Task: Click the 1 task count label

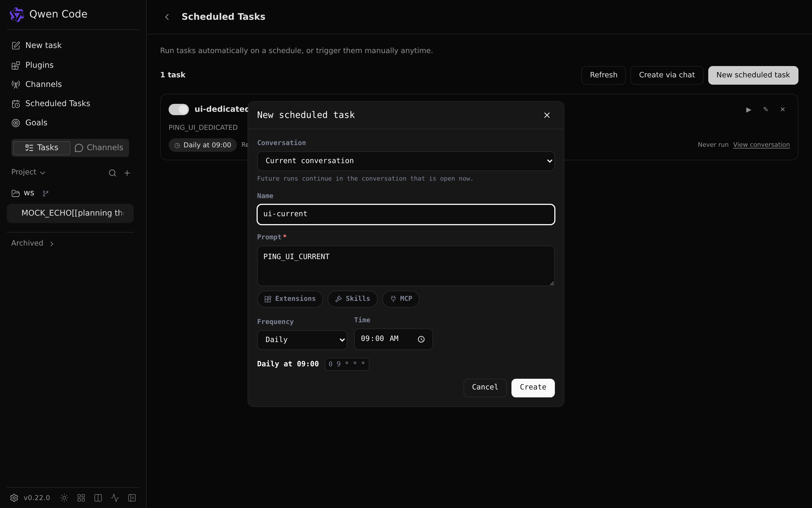Action: point(173,75)
